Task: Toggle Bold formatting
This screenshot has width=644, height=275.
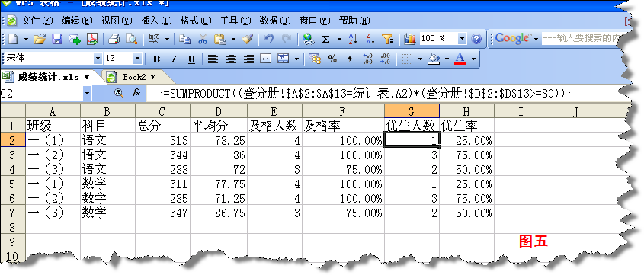Action: tap(156, 59)
